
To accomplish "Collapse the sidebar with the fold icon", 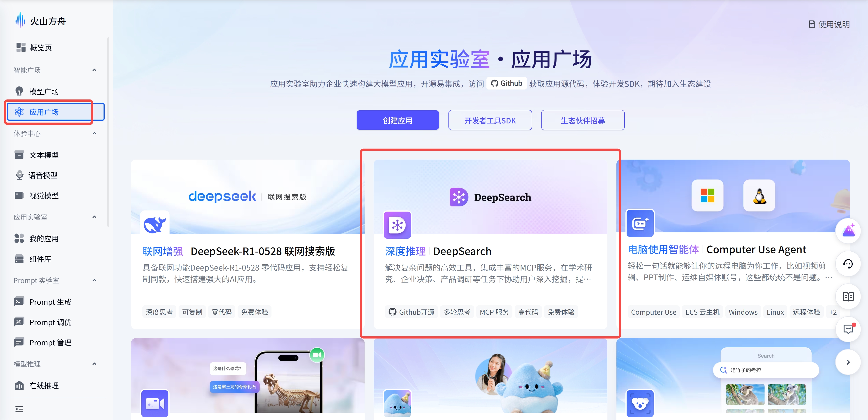I will point(19,409).
